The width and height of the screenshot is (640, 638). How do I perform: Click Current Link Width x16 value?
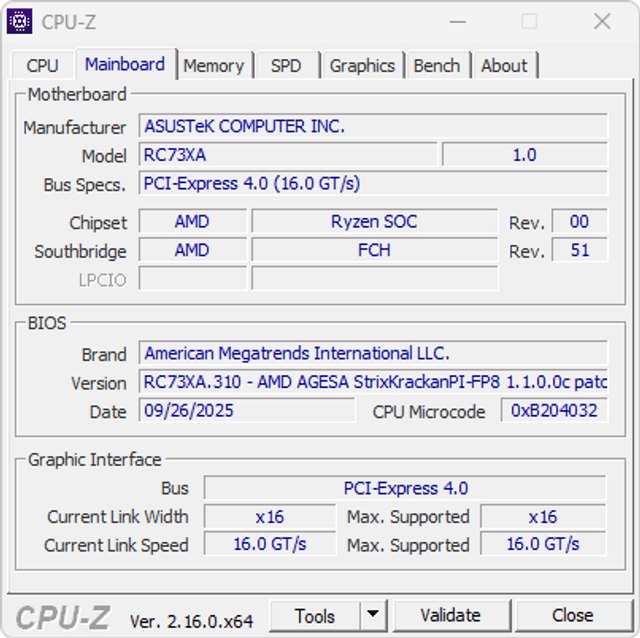pyautogui.click(x=270, y=517)
